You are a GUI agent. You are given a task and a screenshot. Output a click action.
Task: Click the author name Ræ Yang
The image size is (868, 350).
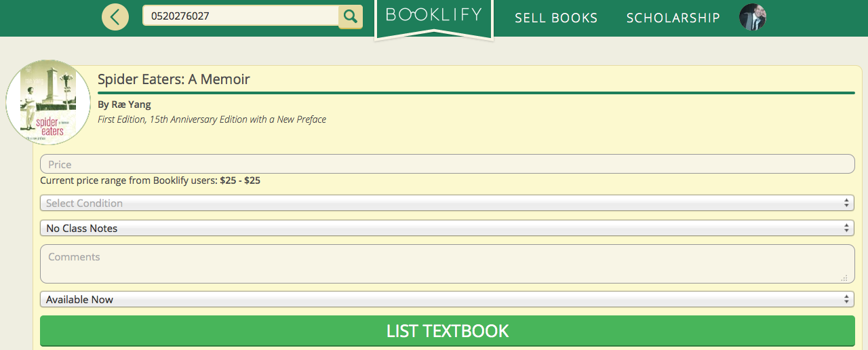[124, 104]
